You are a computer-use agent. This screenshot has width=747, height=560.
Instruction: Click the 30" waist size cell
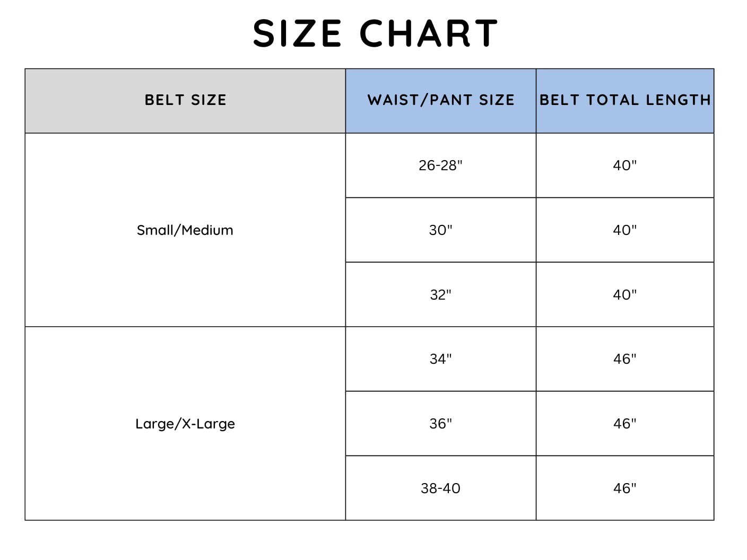click(x=440, y=230)
